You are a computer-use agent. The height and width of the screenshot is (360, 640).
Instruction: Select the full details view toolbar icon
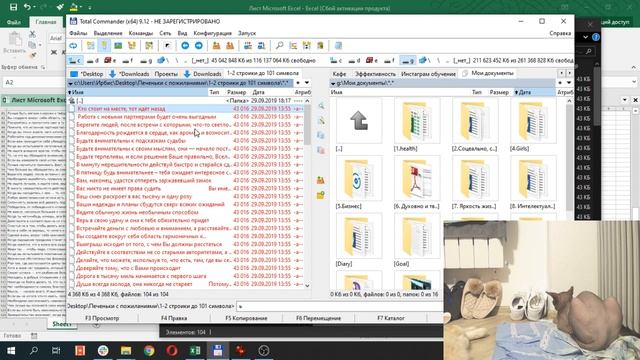click(x=104, y=46)
